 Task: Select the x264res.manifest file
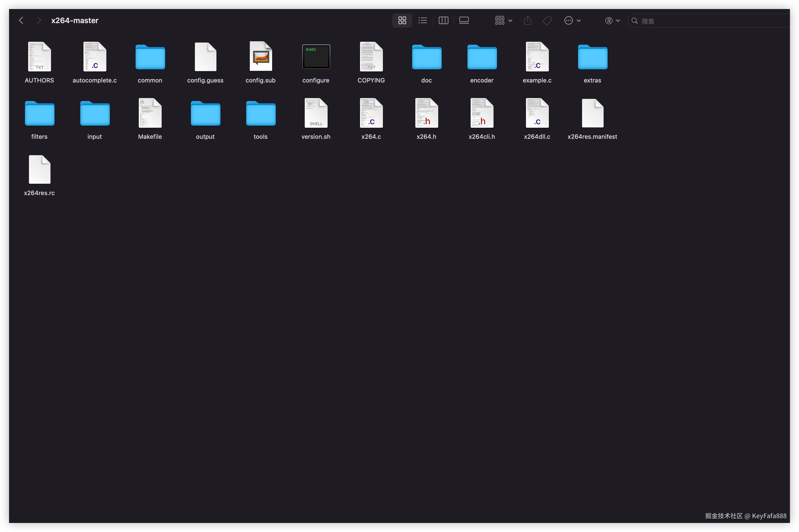coord(592,113)
